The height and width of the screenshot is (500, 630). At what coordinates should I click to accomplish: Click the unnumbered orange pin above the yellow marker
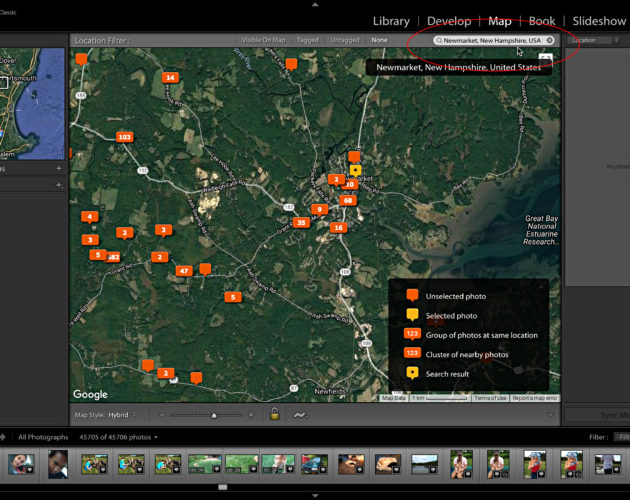click(354, 156)
